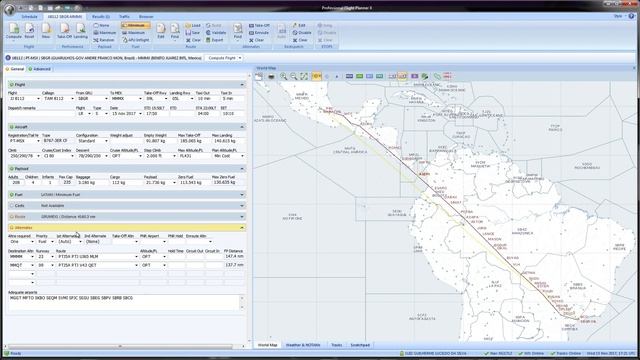640x360 pixels.
Task: Click zoom in magnifier on map toolbar
Action: click(x=283, y=76)
